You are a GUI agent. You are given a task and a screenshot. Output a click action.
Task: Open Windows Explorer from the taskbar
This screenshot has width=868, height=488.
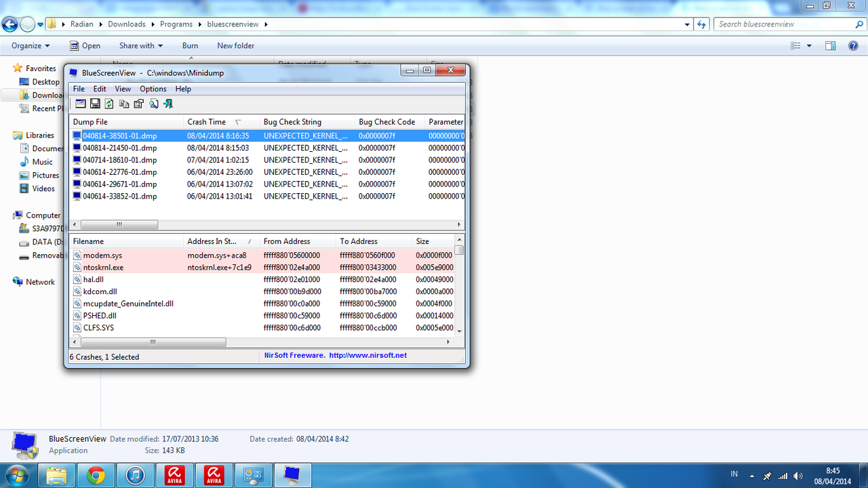(x=57, y=476)
